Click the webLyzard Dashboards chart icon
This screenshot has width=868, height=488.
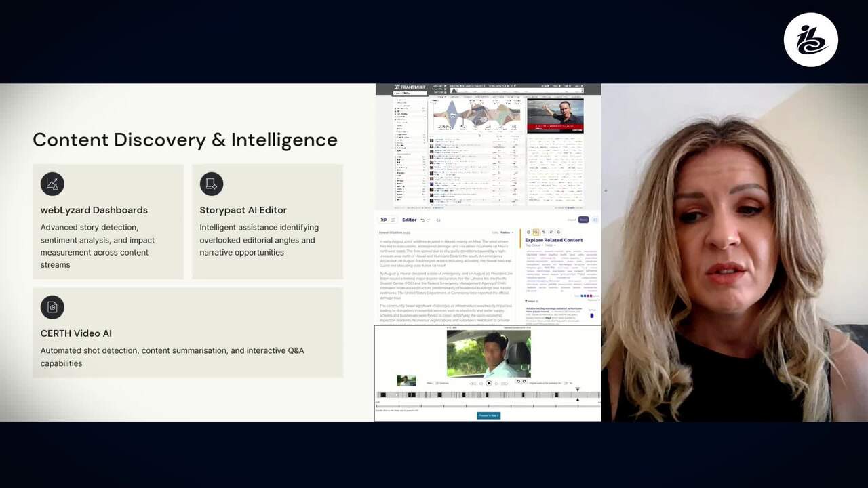(x=52, y=184)
